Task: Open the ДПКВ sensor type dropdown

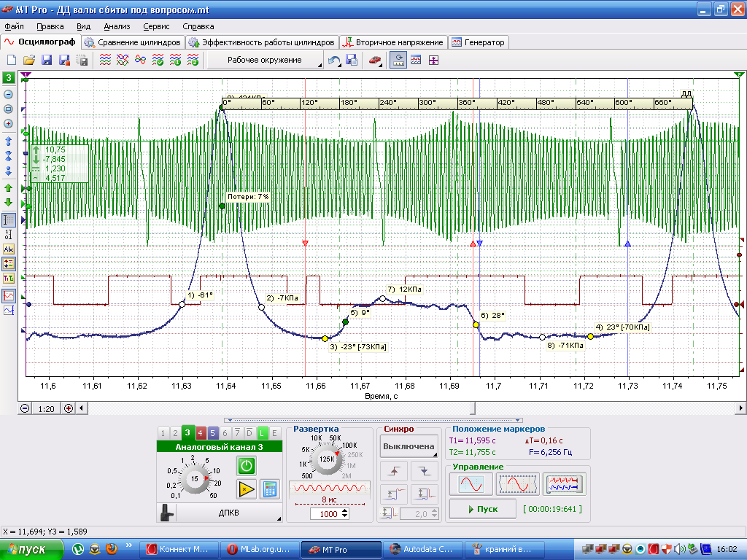Action: pos(228,513)
